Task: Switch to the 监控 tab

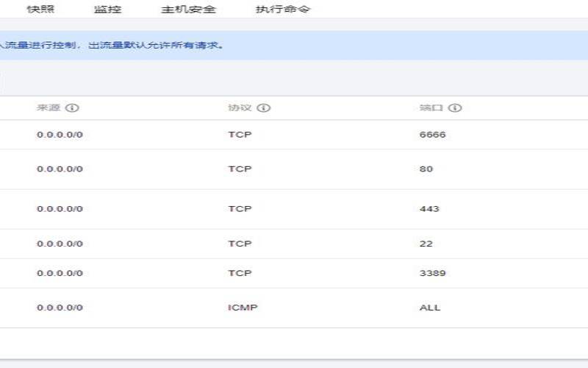Action: (x=107, y=9)
